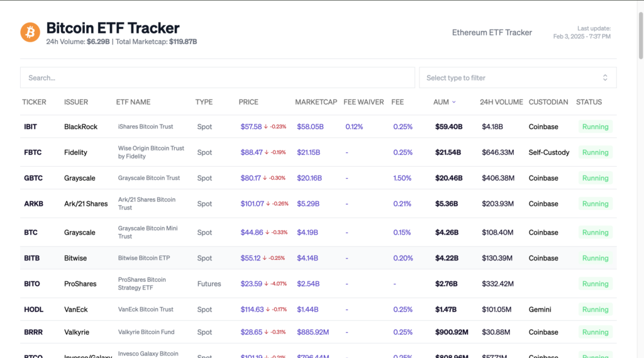Click the Futures type cell
The height and width of the screenshot is (358, 644).
[x=209, y=284]
